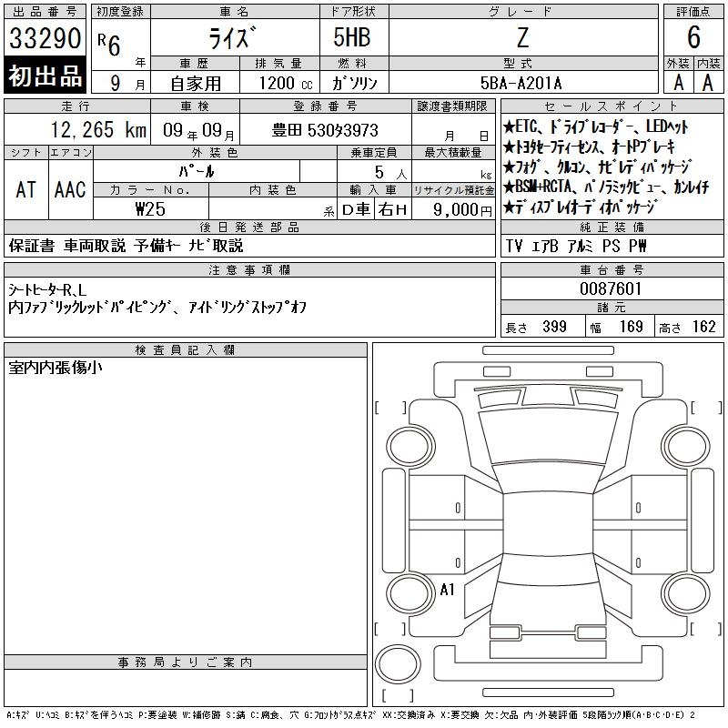The width and height of the screenshot is (728, 728).
Task: Click the later-shipped parts line 保証書 車両取説
Action: click(126, 246)
